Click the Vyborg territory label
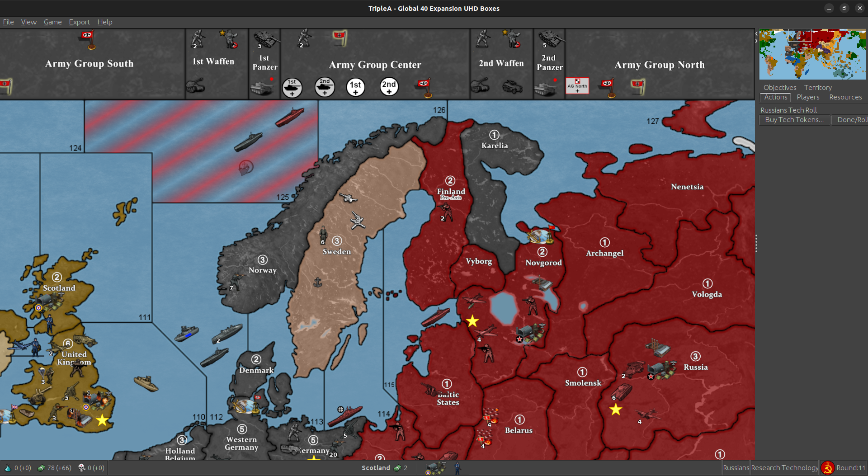Viewport: 868px width, 476px height. 479,261
